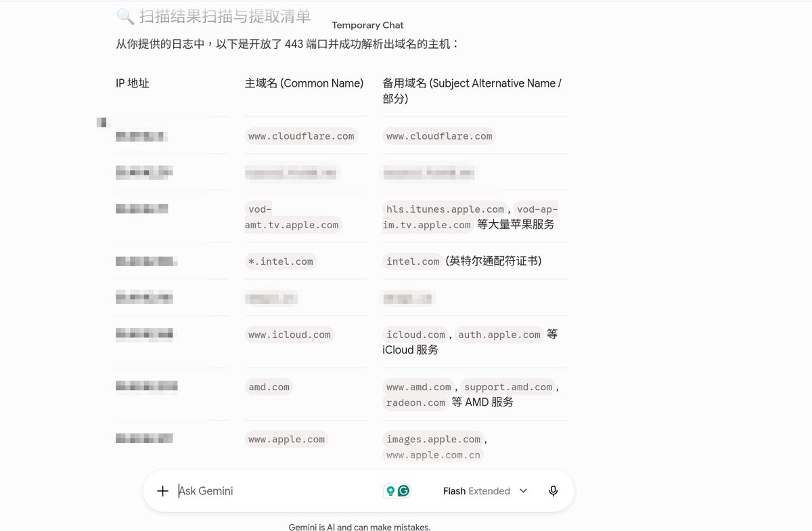Click the 主域名 (Common Name) column header
The width and height of the screenshot is (812, 531).
coord(304,83)
